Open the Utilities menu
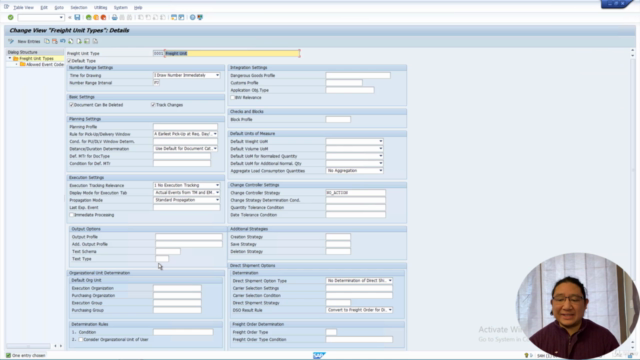640x360 pixels. pos(100,7)
